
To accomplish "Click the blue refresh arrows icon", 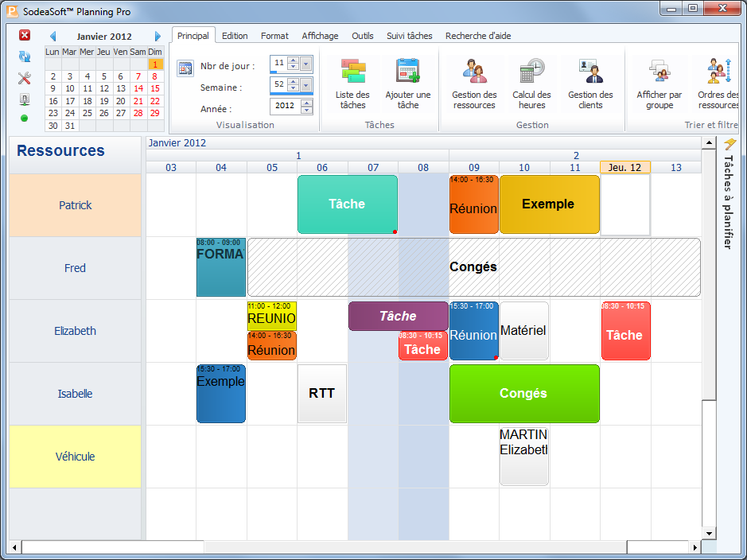I will [x=25, y=56].
